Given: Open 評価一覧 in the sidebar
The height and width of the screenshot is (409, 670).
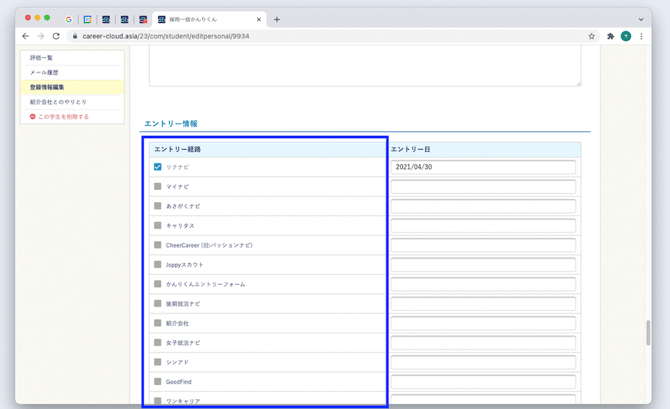Looking at the screenshot, I should [x=42, y=58].
